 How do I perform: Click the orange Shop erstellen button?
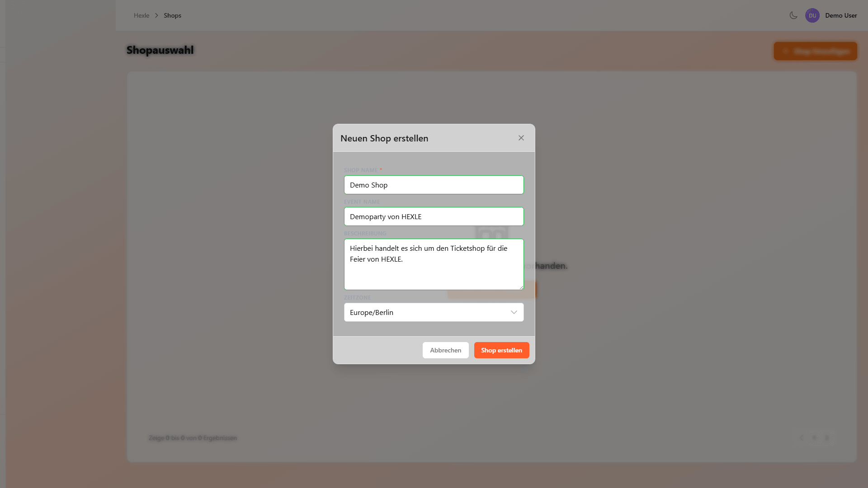coord(501,350)
